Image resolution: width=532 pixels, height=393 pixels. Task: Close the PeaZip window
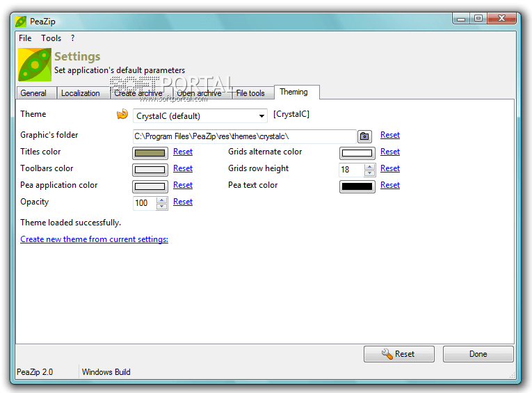502,19
